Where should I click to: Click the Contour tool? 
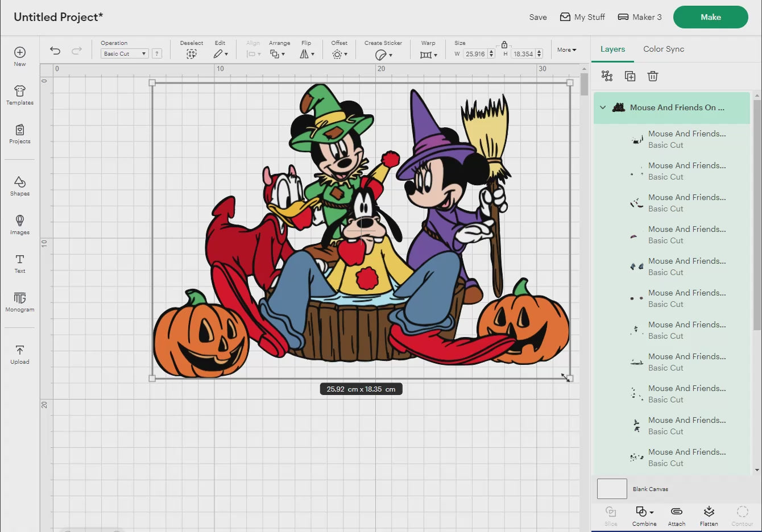[742, 515]
